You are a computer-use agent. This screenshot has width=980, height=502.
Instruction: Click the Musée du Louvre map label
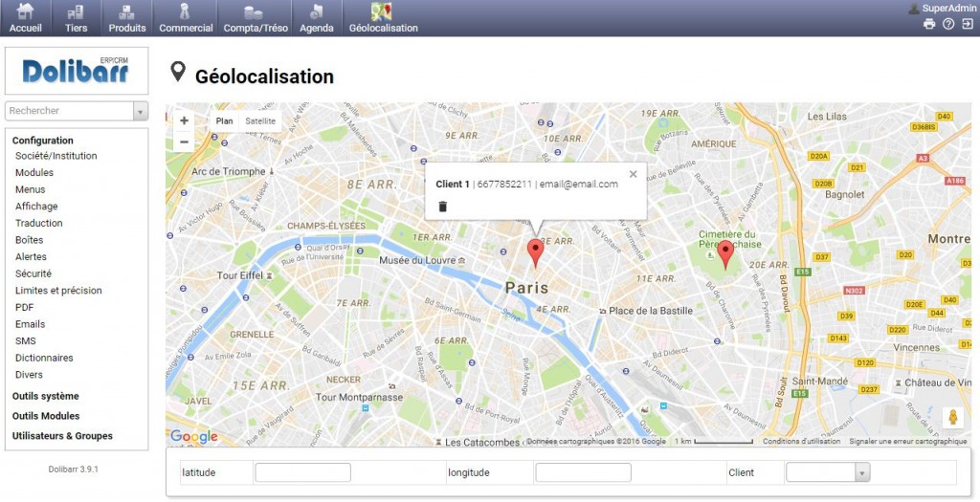pyautogui.click(x=417, y=260)
